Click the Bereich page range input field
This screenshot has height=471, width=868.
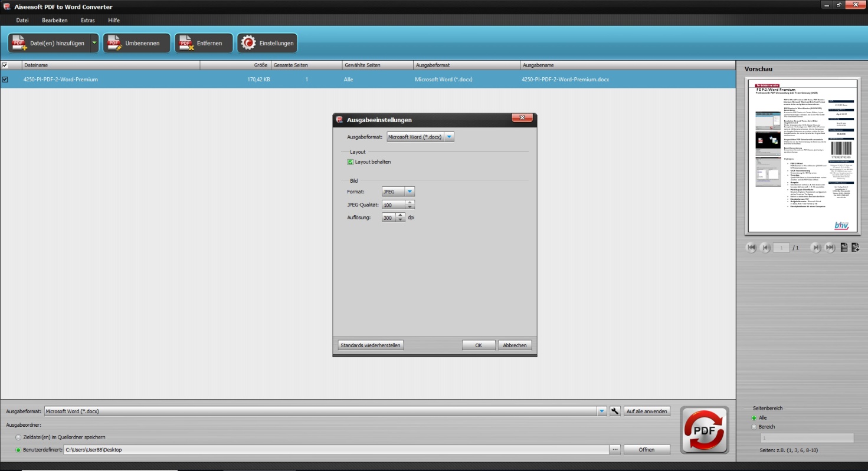point(807,438)
